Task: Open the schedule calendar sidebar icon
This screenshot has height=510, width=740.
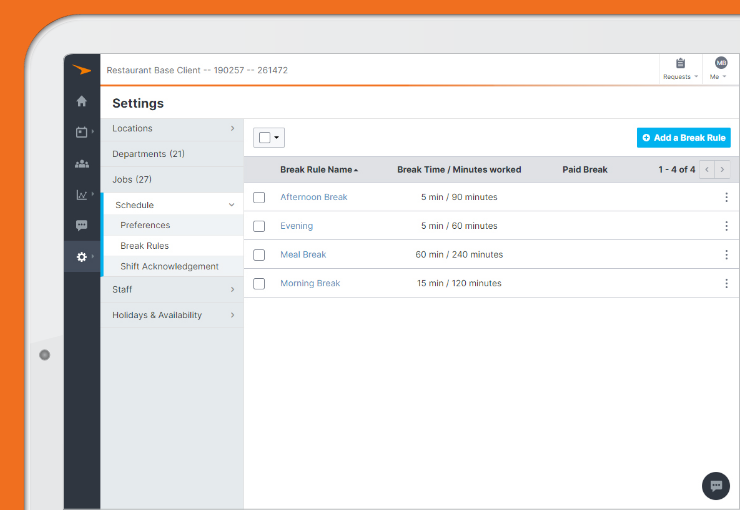Action: pos(82,132)
